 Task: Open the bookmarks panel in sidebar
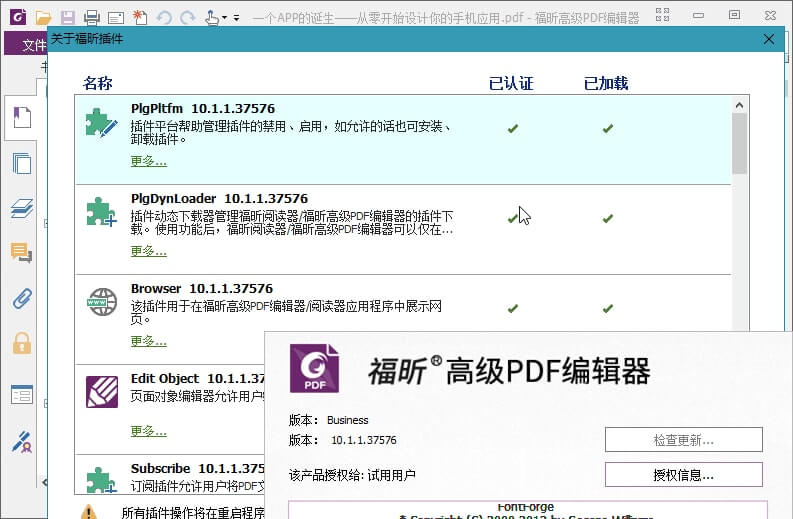point(21,119)
